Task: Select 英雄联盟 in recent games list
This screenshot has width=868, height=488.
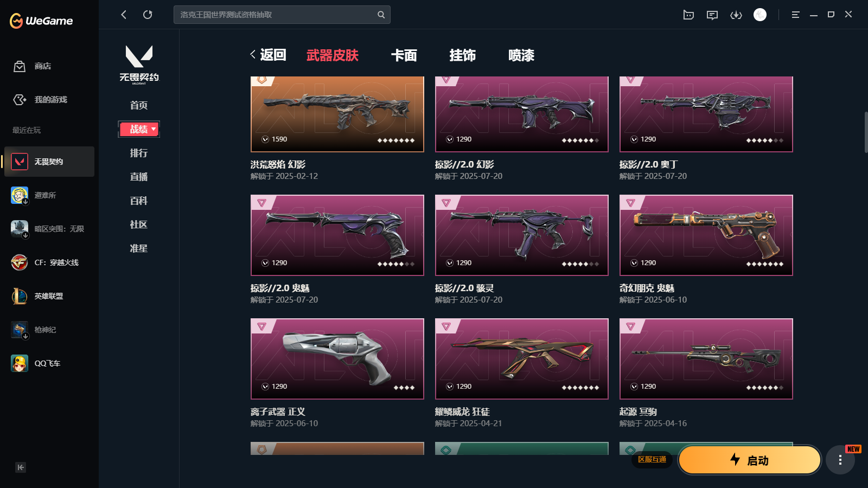Action: pyautogui.click(x=49, y=296)
